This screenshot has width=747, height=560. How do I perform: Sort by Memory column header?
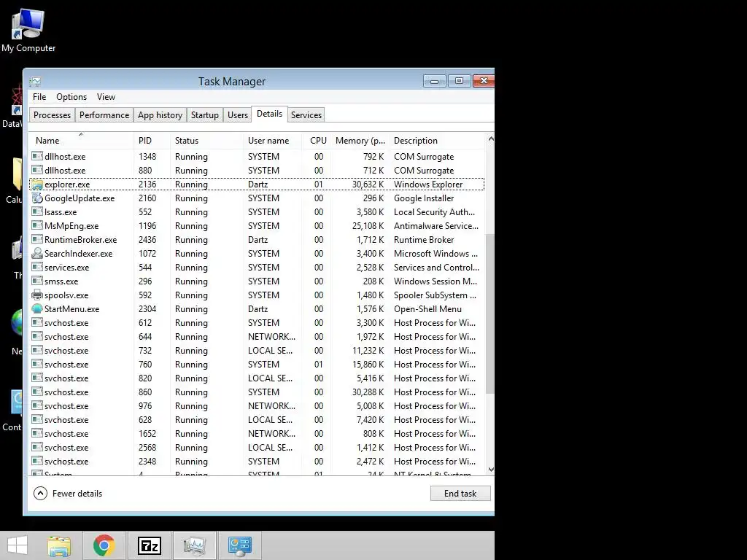360,141
